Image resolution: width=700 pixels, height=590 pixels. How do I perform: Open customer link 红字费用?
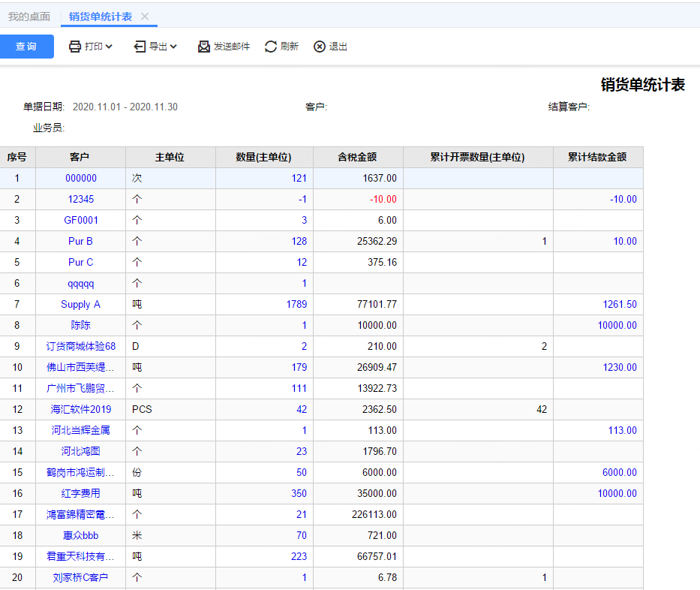81,493
